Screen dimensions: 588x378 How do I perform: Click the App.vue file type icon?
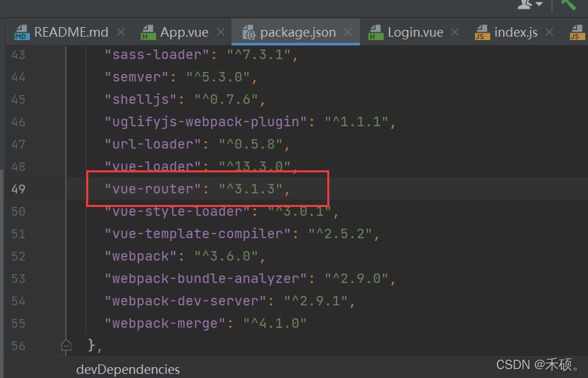pyautogui.click(x=148, y=33)
